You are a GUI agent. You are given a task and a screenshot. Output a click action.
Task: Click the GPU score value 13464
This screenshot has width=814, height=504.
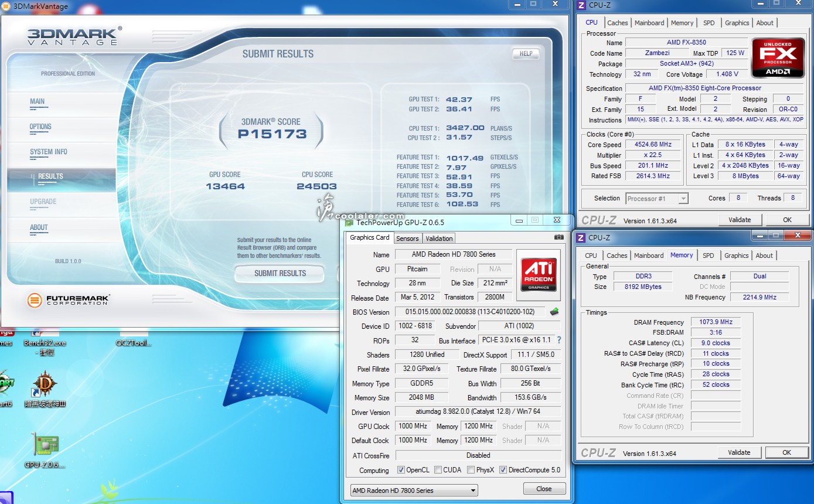[x=225, y=186]
